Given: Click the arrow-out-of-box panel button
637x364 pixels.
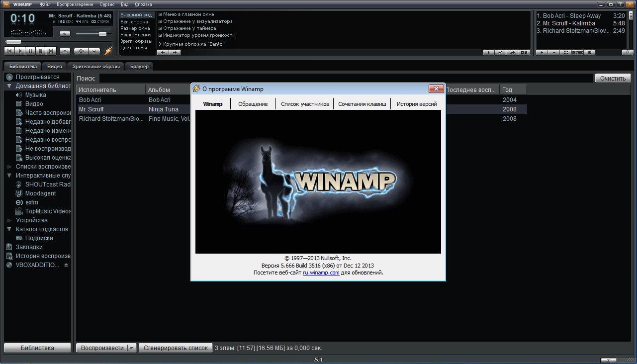Looking at the screenshot, I should coord(512,52).
